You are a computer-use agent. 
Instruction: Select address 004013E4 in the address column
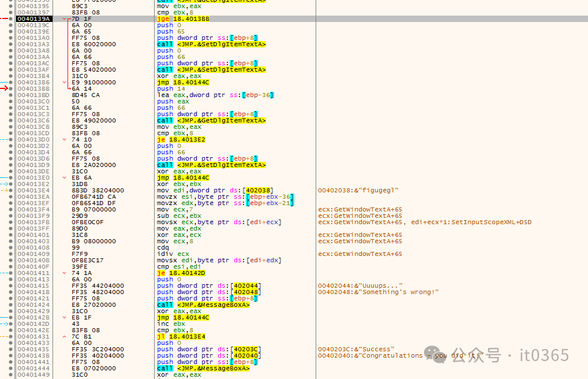[33, 191]
